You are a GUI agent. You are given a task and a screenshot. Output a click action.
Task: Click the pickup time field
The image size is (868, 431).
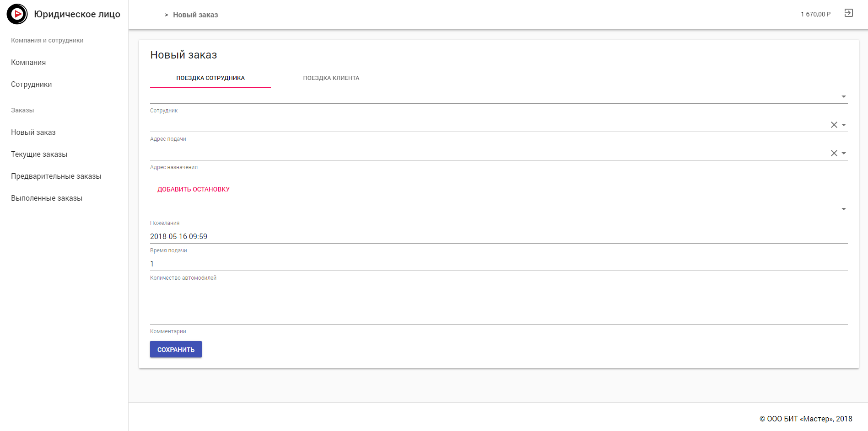tap(498, 236)
